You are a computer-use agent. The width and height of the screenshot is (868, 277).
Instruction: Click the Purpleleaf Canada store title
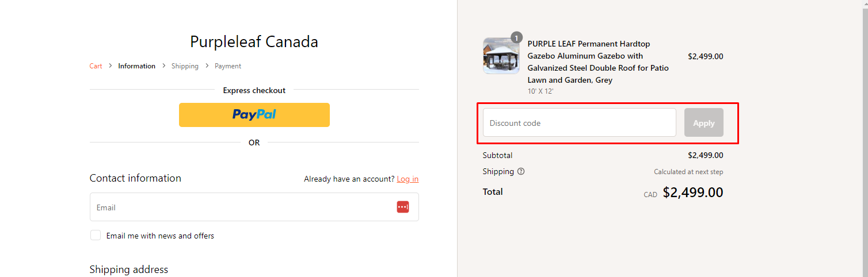(x=254, y=42)
